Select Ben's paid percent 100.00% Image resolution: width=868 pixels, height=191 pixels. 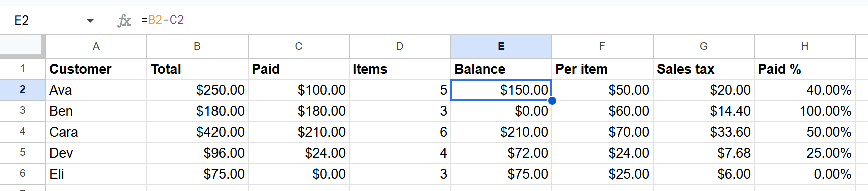(x=805, y=111)
